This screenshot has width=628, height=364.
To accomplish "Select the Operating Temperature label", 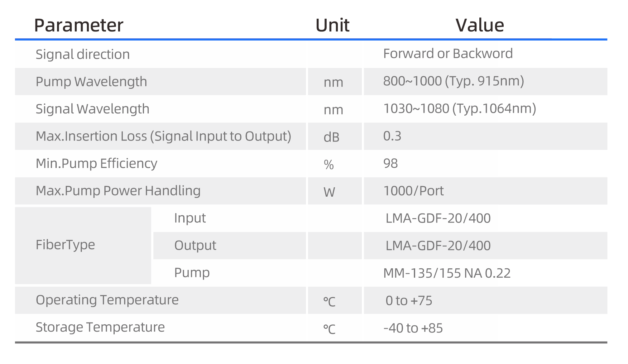I will click(x=107, y=300).
